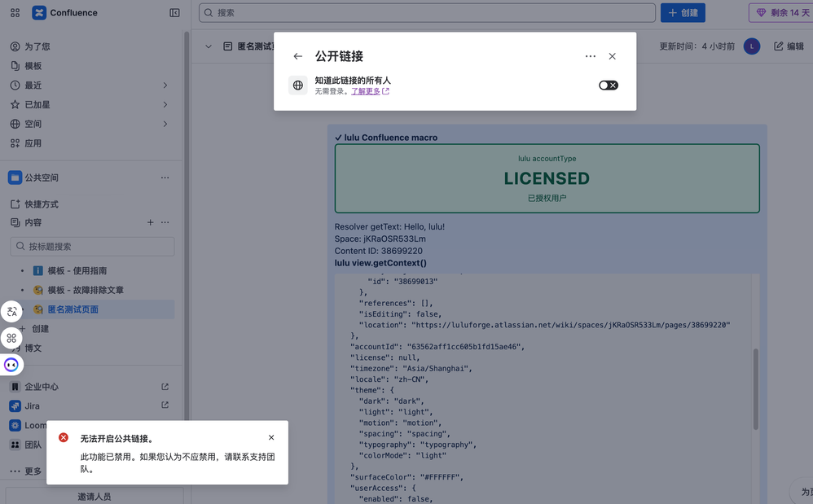Expand the 最近 recent chevron
813x504 pixels.
click(165, 85)
